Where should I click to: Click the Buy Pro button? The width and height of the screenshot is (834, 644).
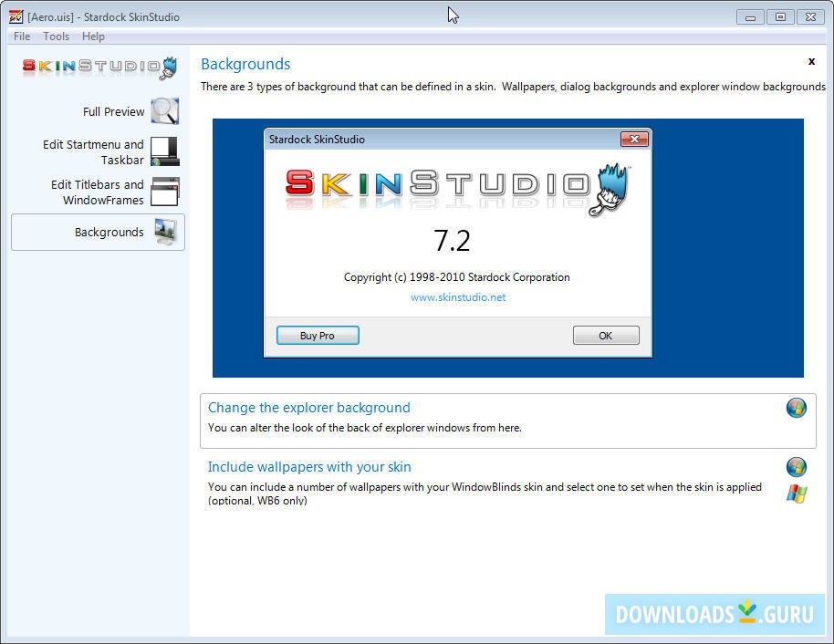tap(318, 336)
